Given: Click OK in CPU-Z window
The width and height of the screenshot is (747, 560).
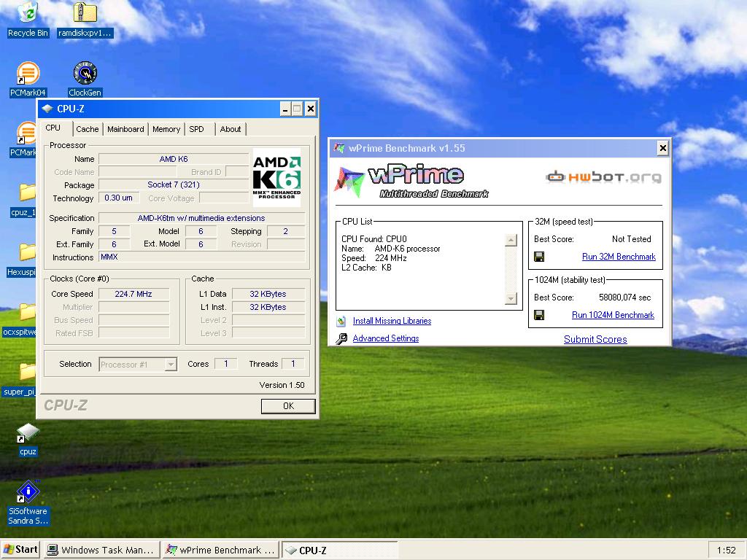Looking at the screenshot, I should (288, 406).
